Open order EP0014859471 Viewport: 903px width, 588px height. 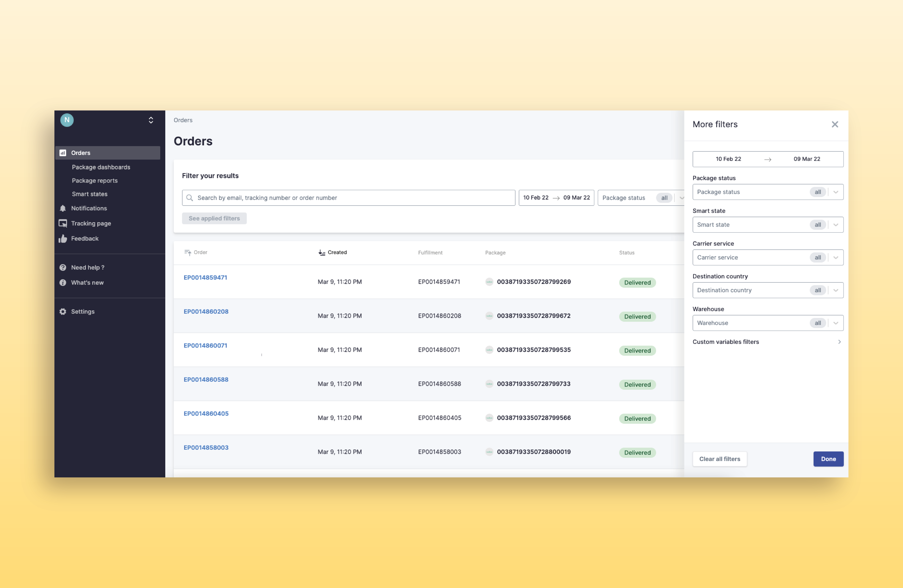click(205, 277)
